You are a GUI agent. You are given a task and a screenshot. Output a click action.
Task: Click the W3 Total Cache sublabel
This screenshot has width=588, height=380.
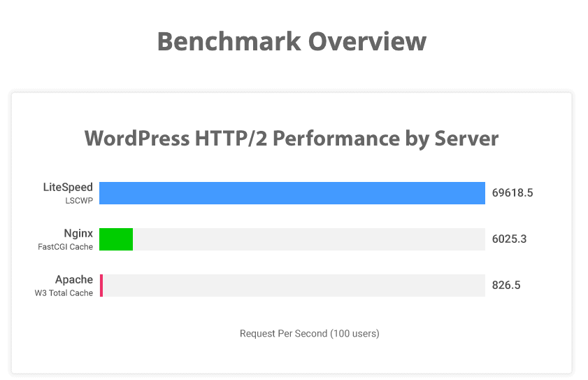click(64, 293)
